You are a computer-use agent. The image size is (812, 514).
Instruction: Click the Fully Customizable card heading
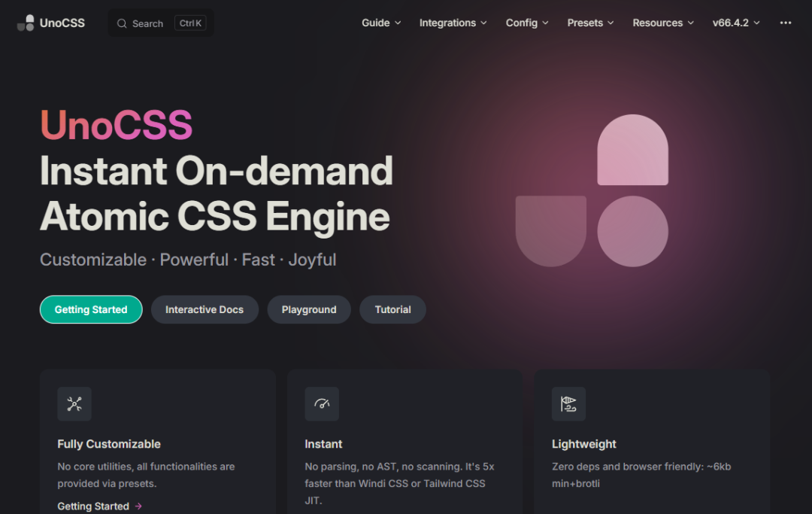(109, 444)
